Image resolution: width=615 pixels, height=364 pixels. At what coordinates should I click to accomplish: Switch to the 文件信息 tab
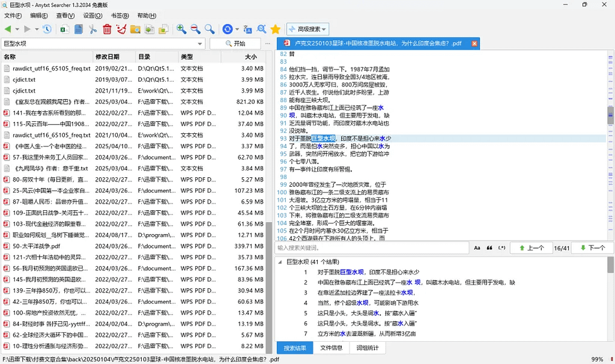pyautogui.click(x=331, y=348)
